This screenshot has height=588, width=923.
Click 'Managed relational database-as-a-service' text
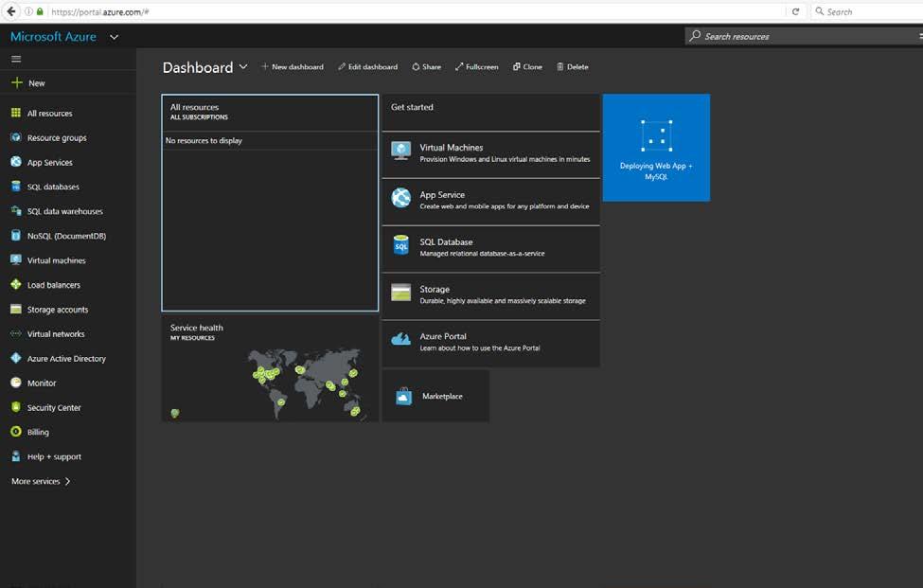point(482,254)
